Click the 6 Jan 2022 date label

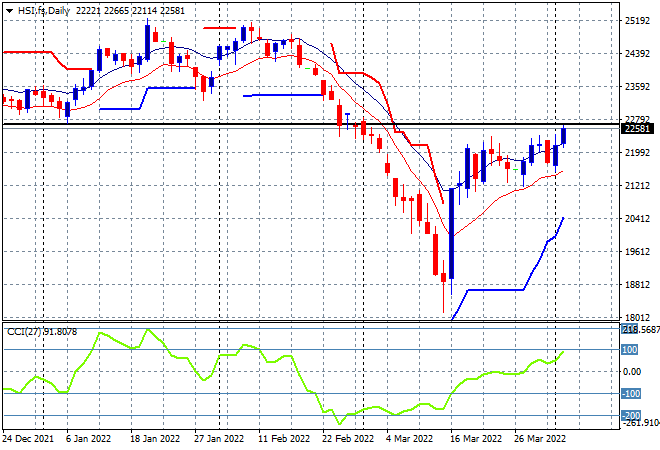(x=88, y=439)
